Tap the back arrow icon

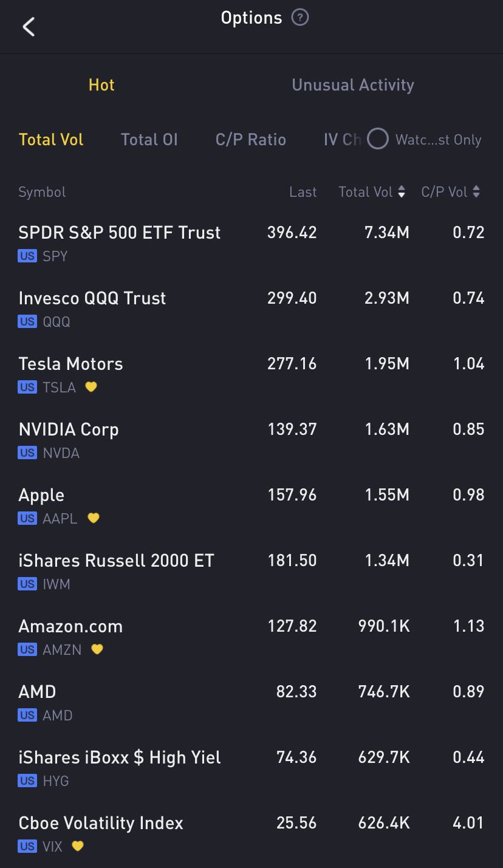[29, 27]
